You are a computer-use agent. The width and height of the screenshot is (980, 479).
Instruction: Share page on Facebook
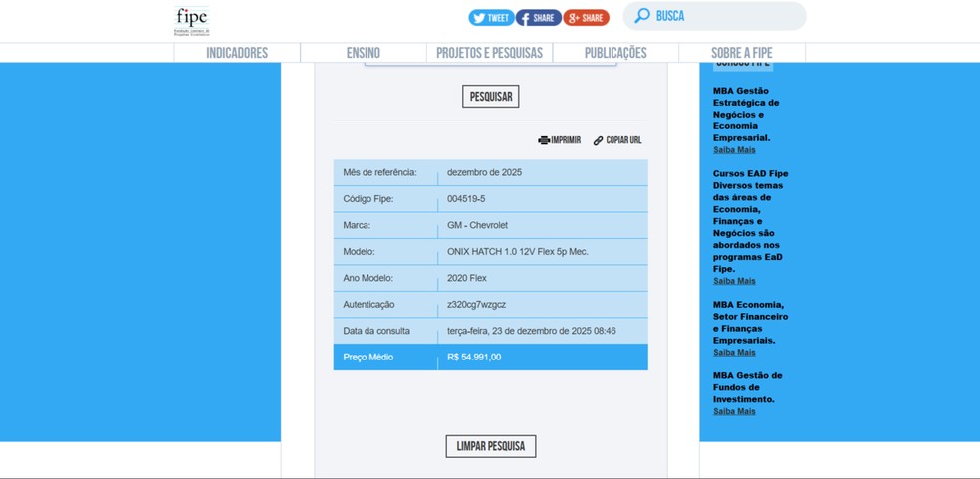point(538,18)
